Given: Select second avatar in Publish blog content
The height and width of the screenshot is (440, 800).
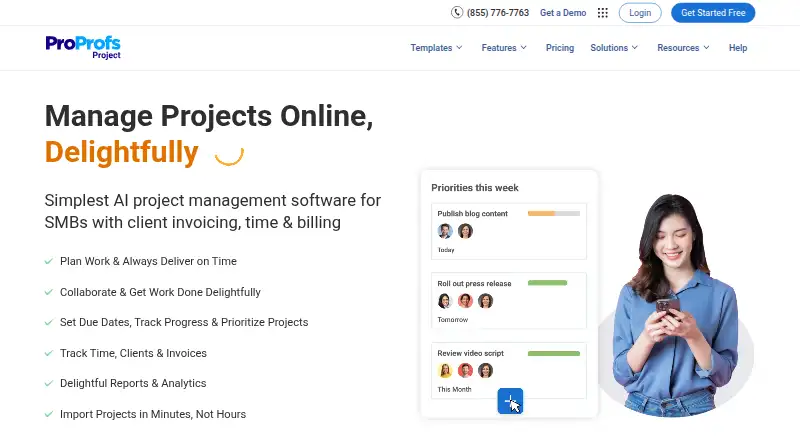Looking at the screenshot, I should click(x=465, y=231).
